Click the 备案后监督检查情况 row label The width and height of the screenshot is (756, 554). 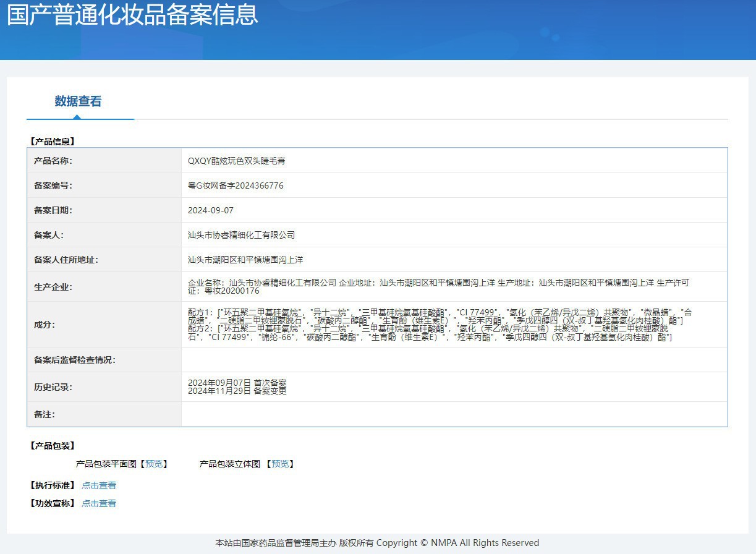point(75,360)
